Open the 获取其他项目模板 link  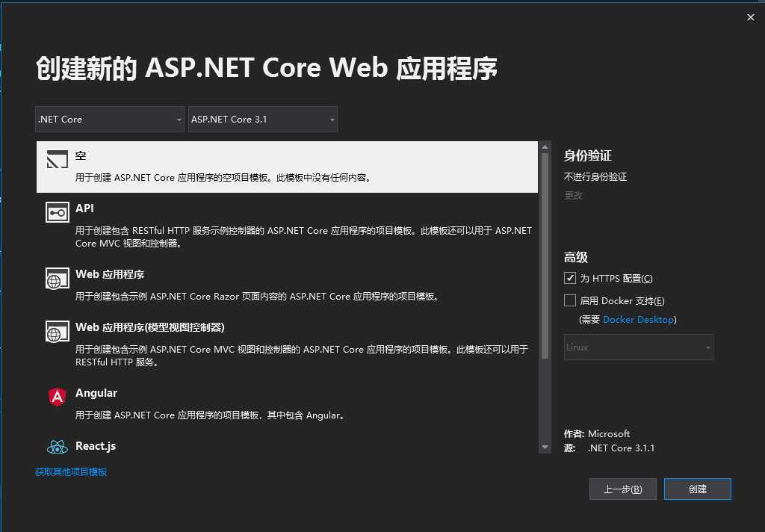point(71,472)
